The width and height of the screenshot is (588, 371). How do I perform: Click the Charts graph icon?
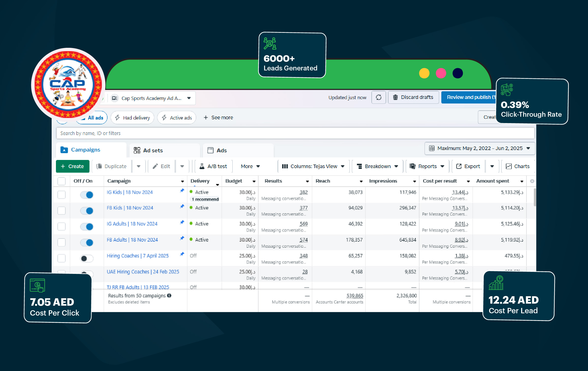coord(508,166)
